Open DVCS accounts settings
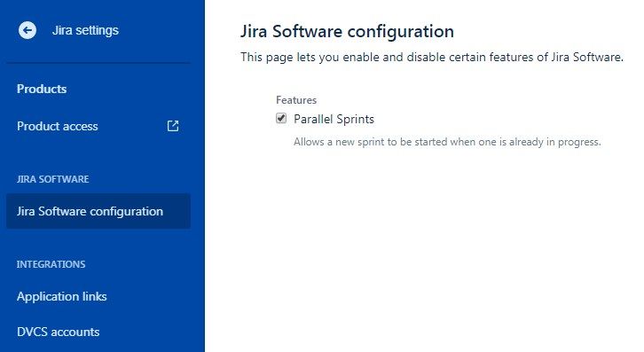Viewport: 644px width, 352px height. tap(58, 332)
